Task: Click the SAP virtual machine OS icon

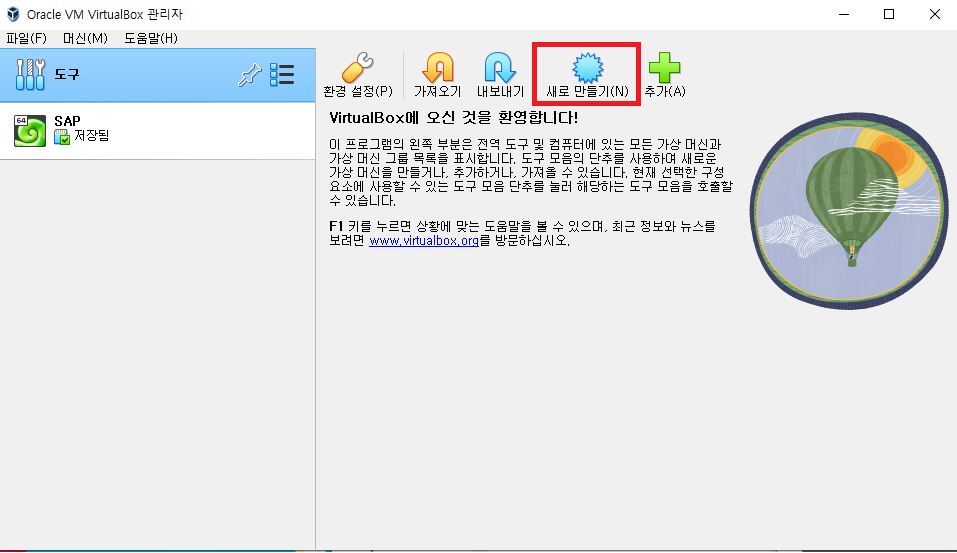Action: click(30, 131)
